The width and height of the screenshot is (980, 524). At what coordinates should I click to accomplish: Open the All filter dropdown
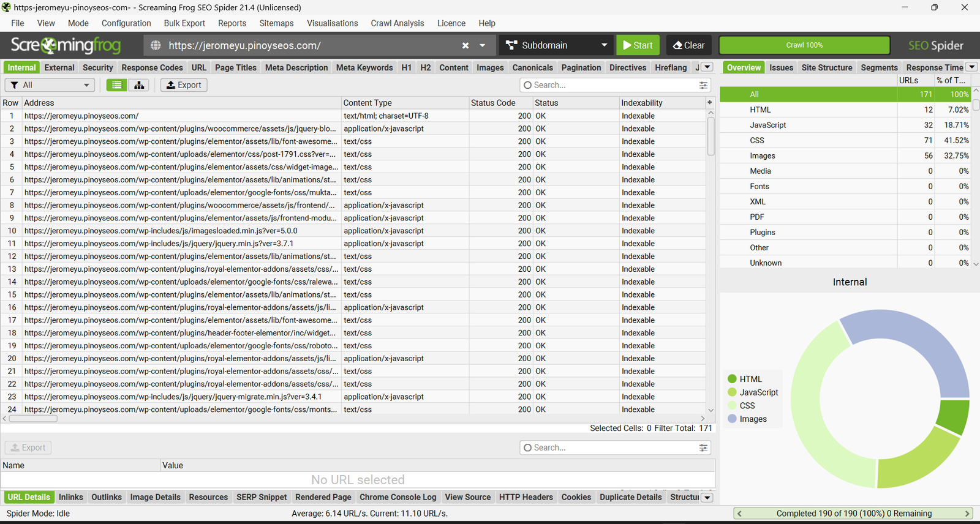[50, 85]
